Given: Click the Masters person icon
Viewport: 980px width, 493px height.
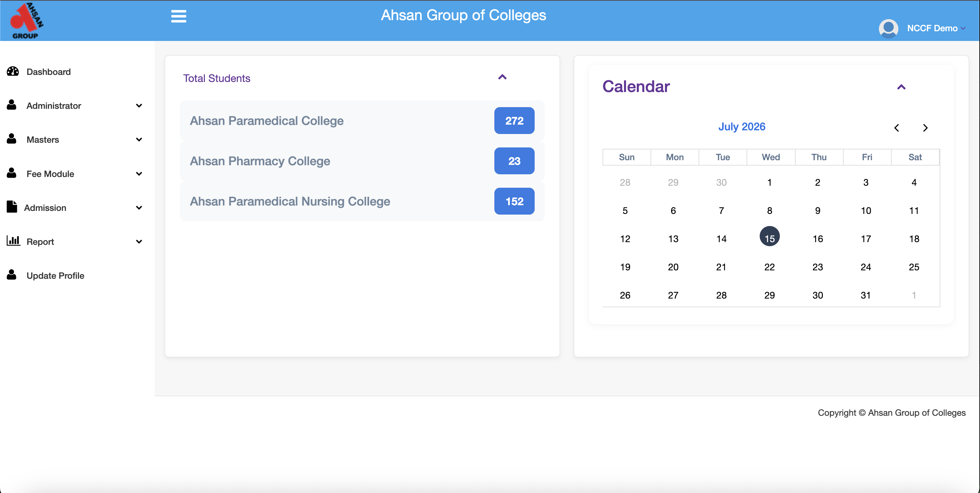Looking at the screenshot, I should coord(12,139).
